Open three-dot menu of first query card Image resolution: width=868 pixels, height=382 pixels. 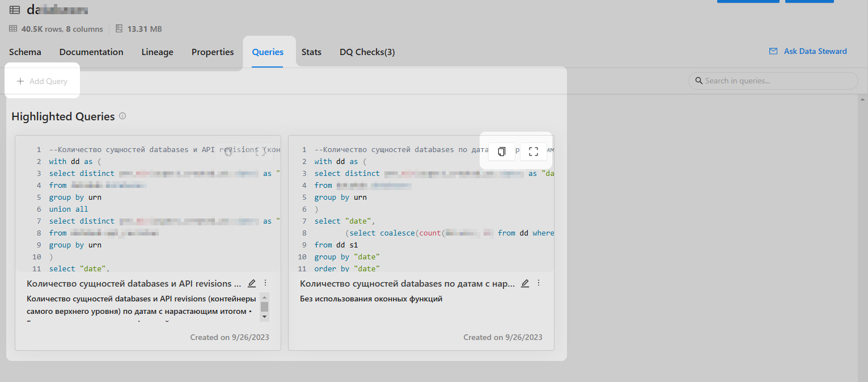(x=265, y=283)
